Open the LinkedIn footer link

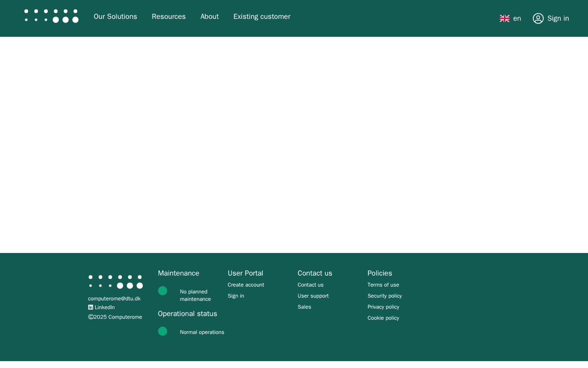[105, 307]
